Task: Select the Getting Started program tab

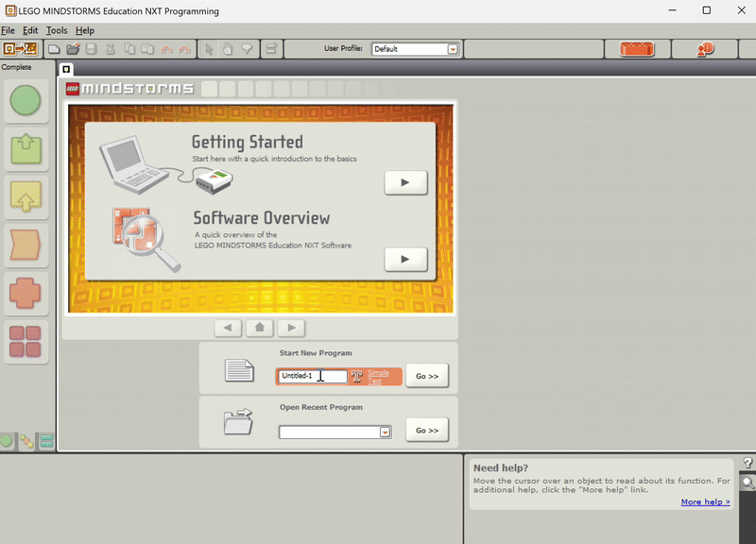Action: coord(66,69)
